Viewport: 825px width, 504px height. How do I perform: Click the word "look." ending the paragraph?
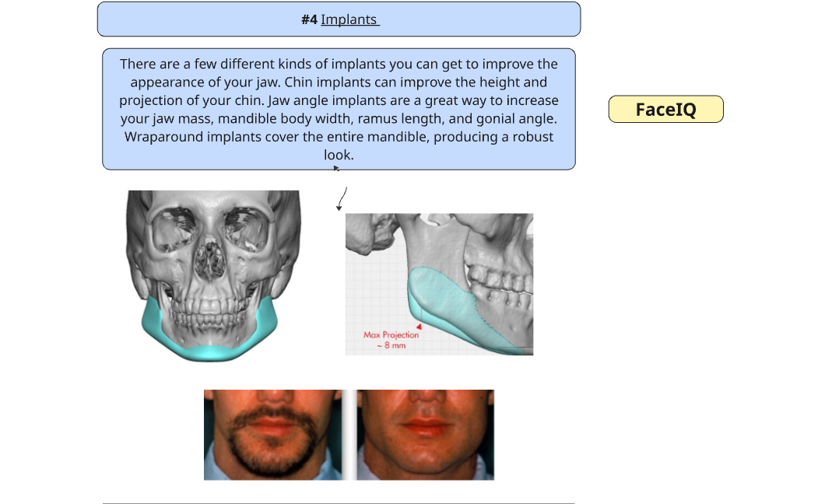[339, 155]
